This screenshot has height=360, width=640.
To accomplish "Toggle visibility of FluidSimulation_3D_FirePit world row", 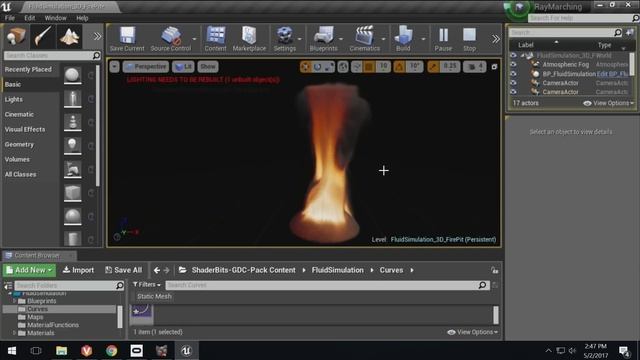I will (x=513, y=56).
